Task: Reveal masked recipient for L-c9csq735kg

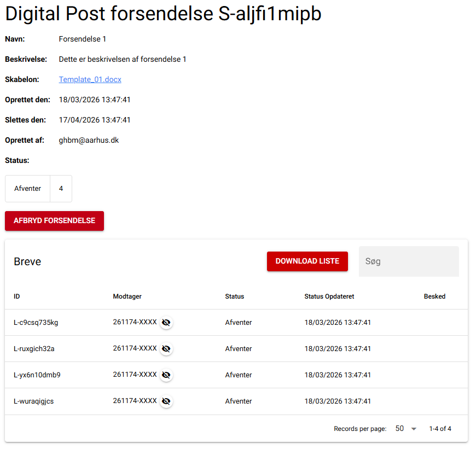Action: (166, 323)
